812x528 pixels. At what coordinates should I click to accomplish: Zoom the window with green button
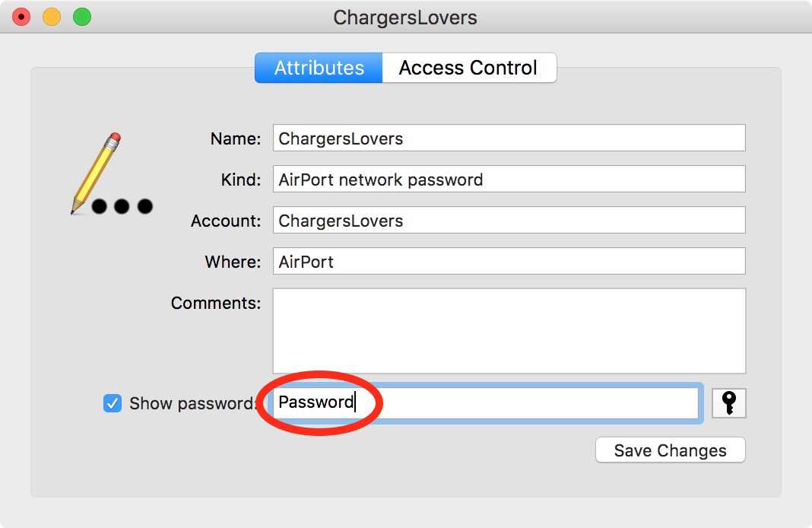82,17
